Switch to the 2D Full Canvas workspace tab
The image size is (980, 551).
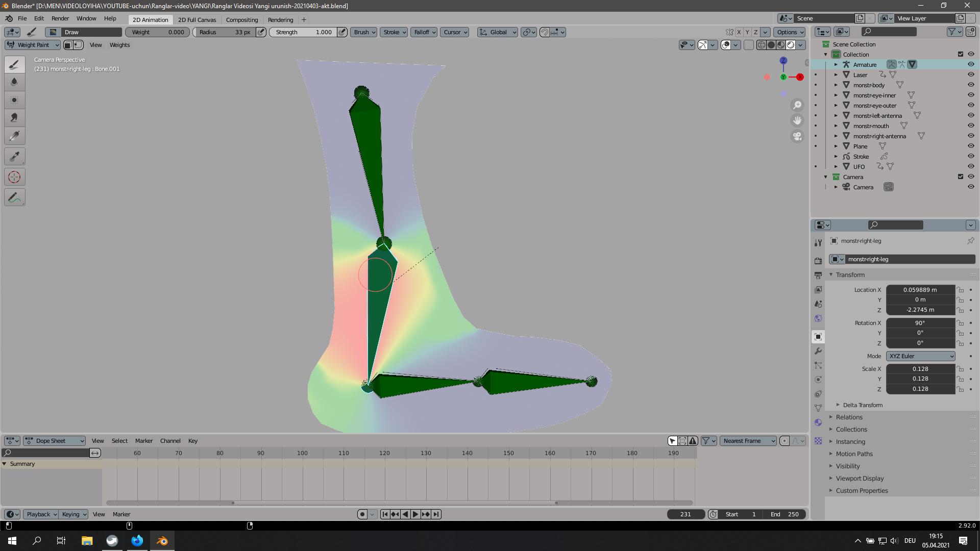click(x=197, y=20)
